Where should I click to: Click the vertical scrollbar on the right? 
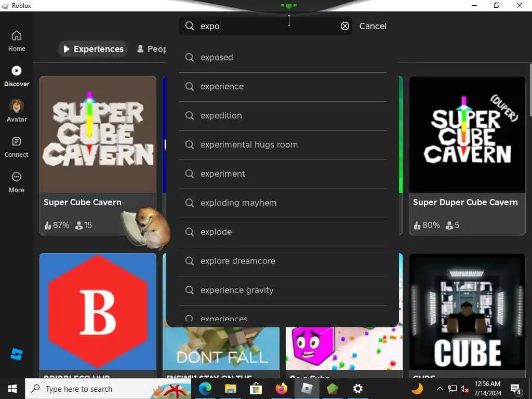(x=530, y=90)
